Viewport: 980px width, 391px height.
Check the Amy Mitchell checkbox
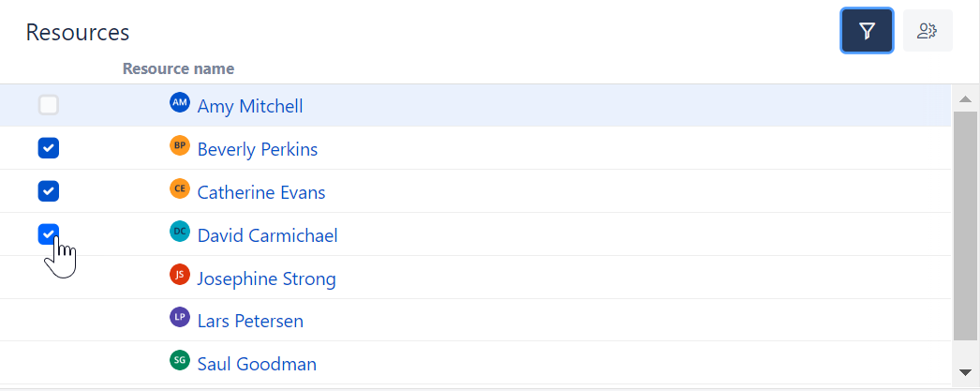(49, 105)
